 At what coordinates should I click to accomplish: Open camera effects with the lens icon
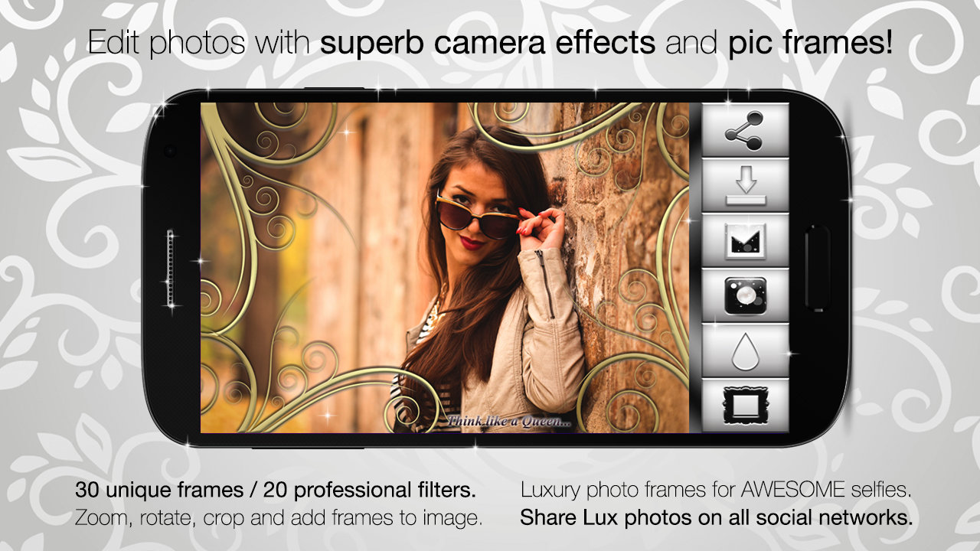pos(745,295)
